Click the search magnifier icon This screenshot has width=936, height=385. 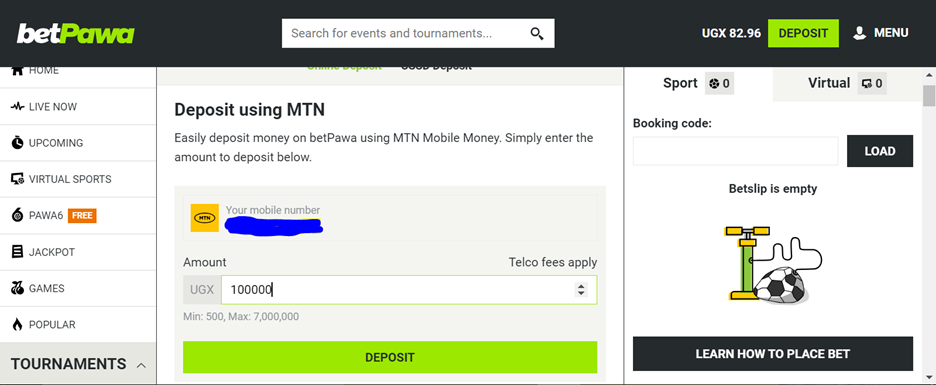[537, 33]
